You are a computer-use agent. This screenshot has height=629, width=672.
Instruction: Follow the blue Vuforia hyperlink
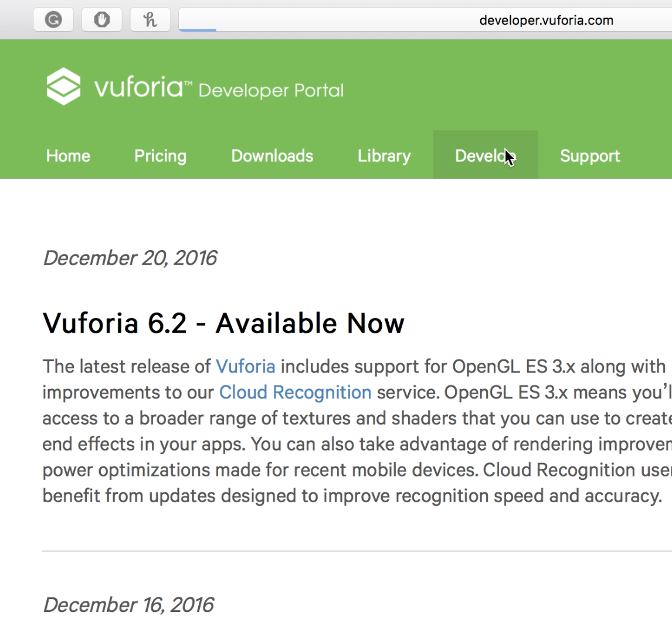pos(245,367)
